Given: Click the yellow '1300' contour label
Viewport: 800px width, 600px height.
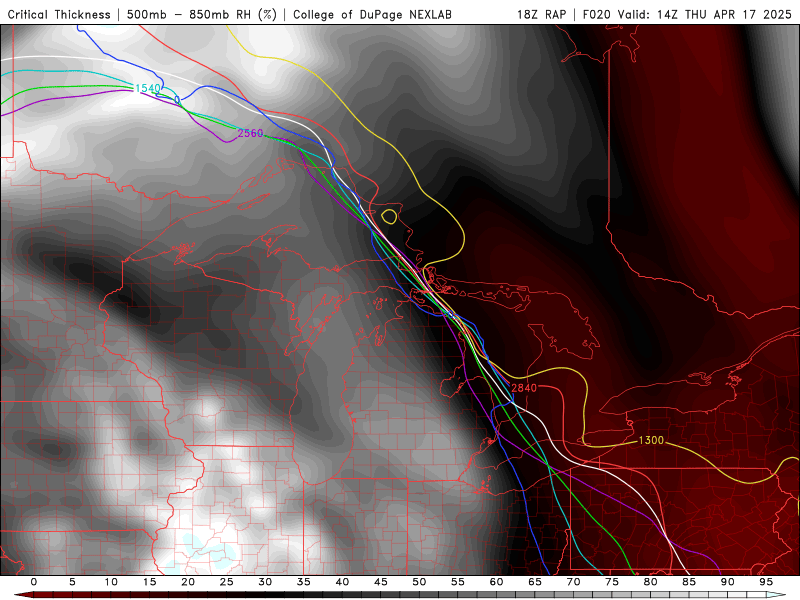Looking at the screenshot, I should [651, 440].
